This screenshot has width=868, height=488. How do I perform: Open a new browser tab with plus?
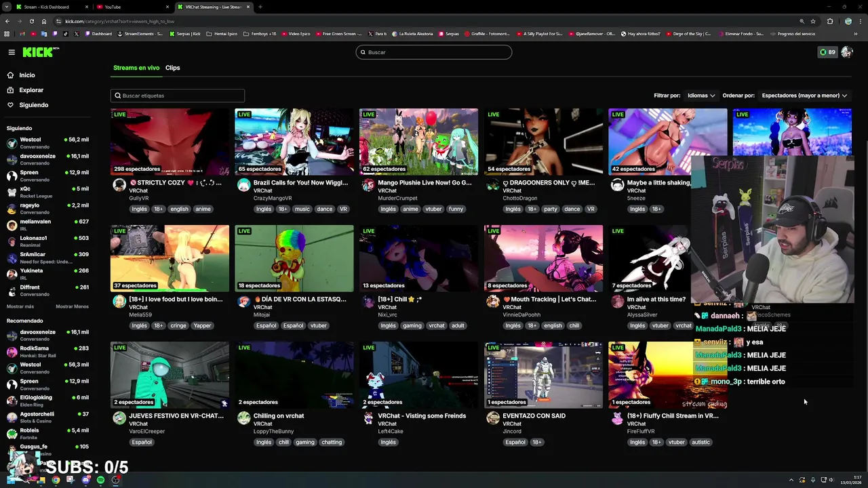[x=260, y=7]
